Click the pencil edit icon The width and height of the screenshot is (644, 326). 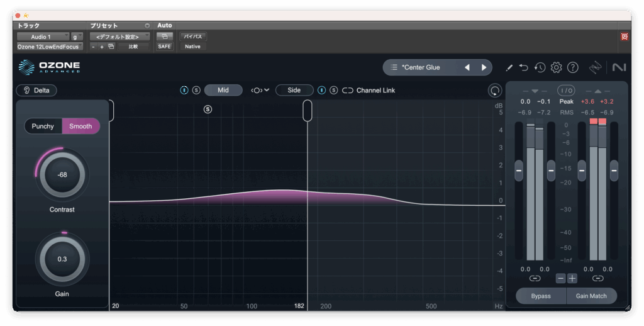509,67
